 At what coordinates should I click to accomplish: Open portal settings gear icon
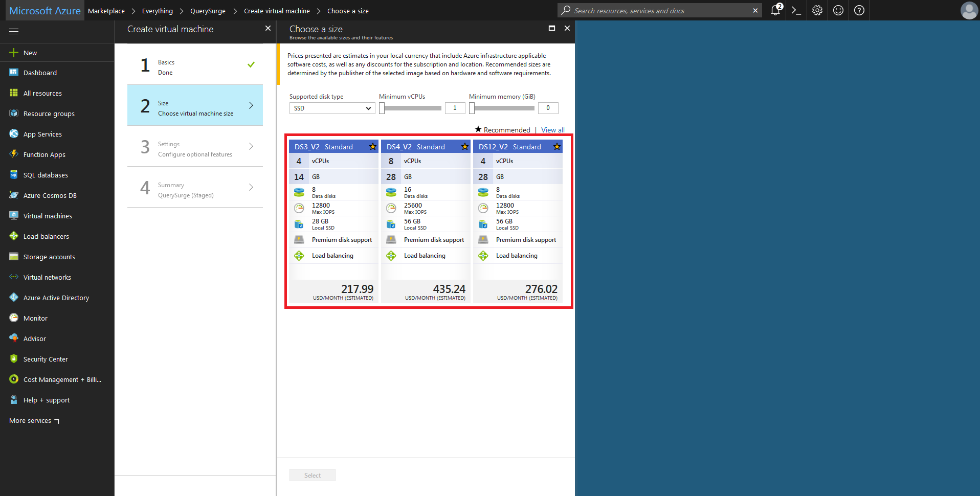coord(817,10)
